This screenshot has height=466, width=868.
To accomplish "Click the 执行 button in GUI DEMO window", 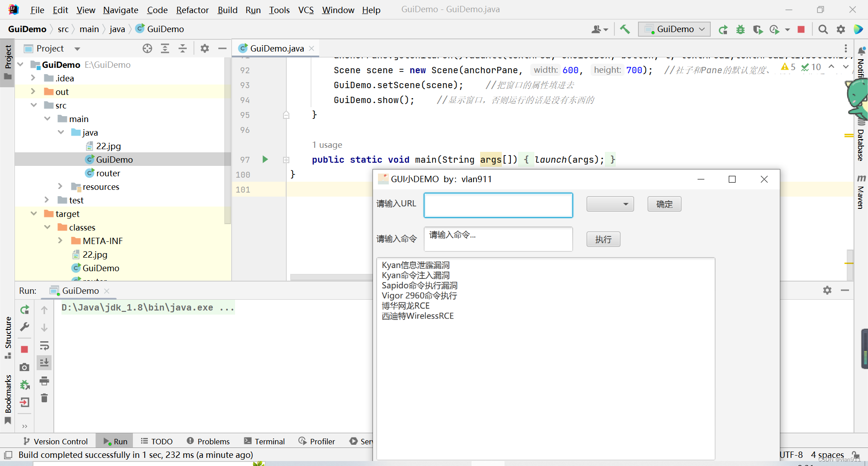I will coord(604,239).
